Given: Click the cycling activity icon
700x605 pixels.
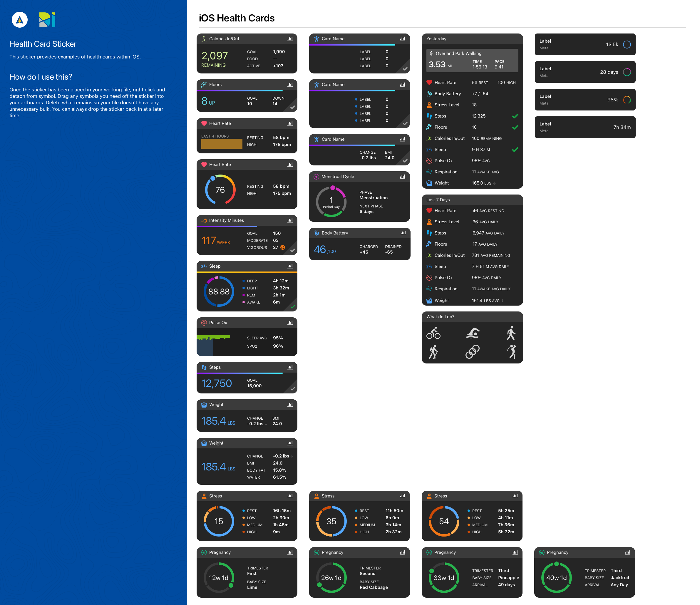Looking at the screenshot, I should pyautogui.click(x=433, y=333).
